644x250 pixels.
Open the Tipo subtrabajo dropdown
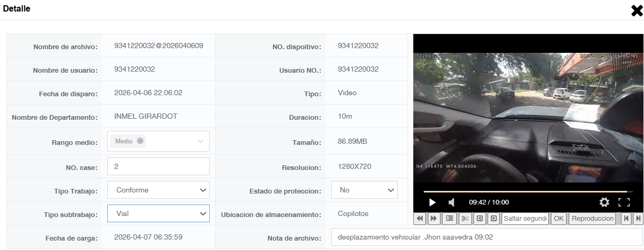coord(159,213)
